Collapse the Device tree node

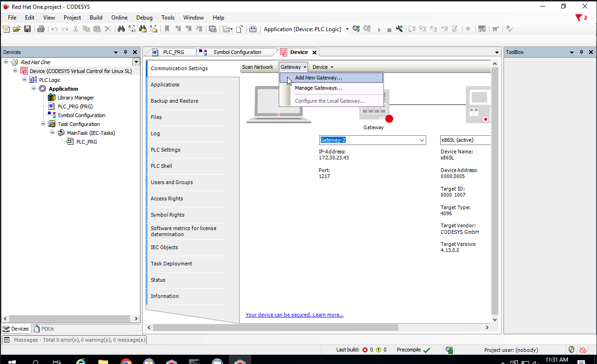point(15,71)
